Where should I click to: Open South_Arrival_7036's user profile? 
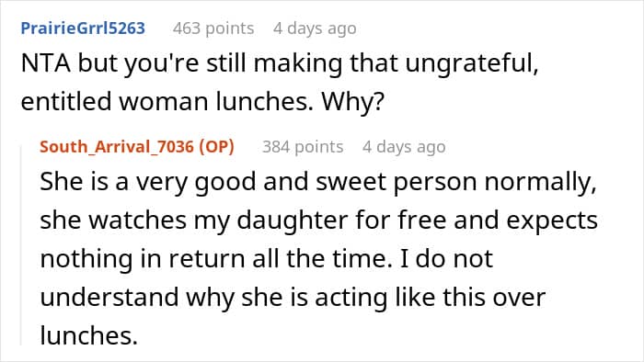(x=116, y=147)
